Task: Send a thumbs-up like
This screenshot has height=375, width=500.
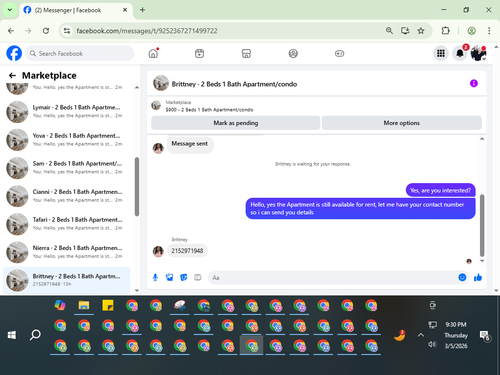Action: pos(478,277)
